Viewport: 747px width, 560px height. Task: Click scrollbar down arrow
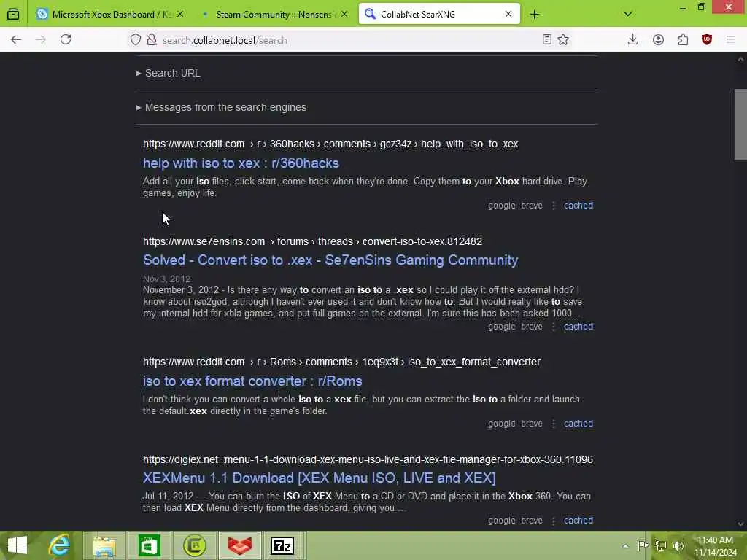[740, 524]
